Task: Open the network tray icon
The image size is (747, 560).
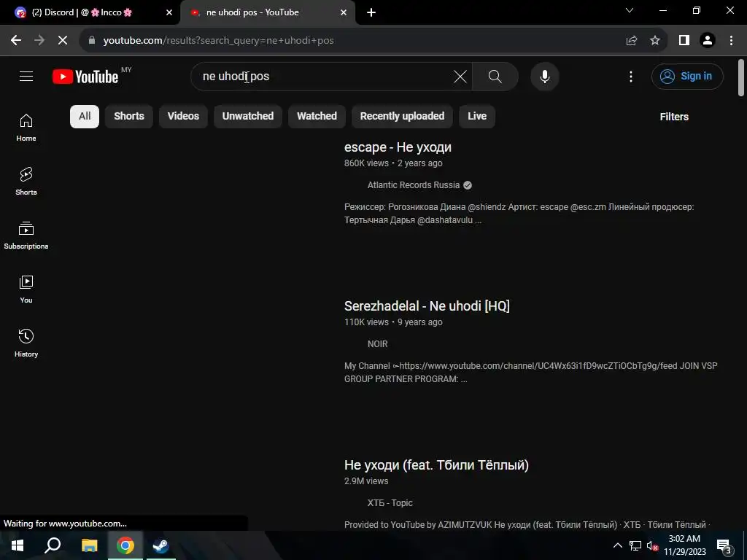Action: [x=635, y=545]
